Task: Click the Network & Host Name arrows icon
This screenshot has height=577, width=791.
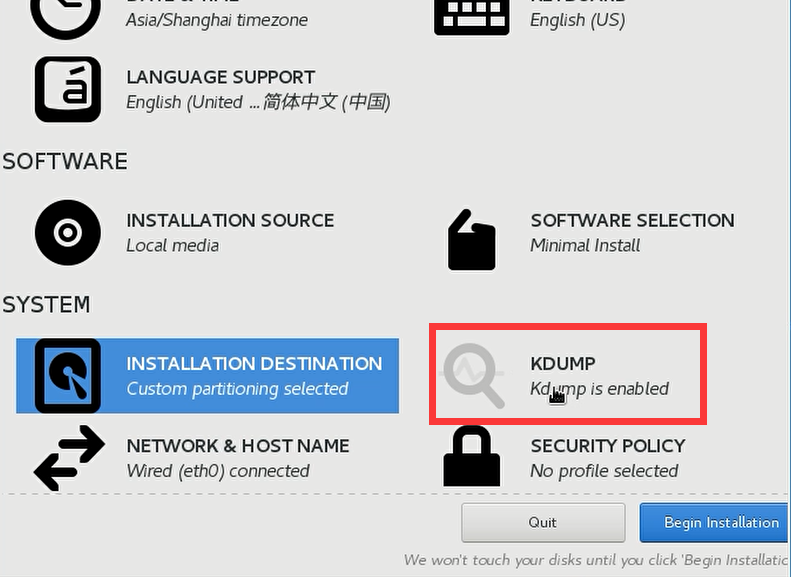Action: (68, 458)
